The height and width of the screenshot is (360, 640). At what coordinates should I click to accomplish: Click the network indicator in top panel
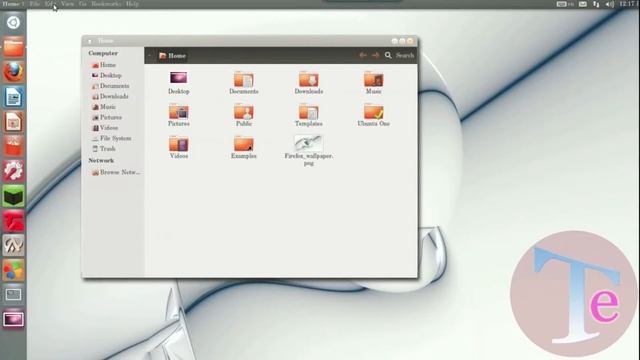pyautogui.click(x=596, y=4)
